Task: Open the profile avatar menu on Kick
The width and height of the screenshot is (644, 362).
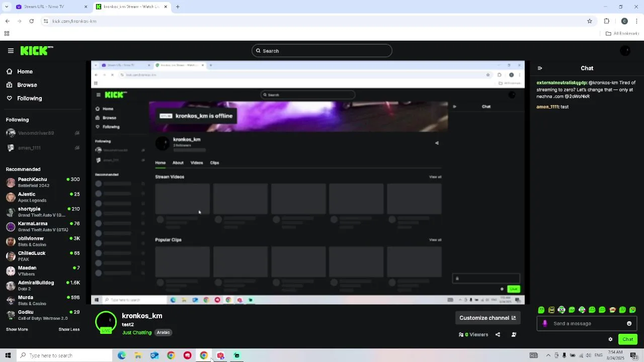Action: (625, 51)
